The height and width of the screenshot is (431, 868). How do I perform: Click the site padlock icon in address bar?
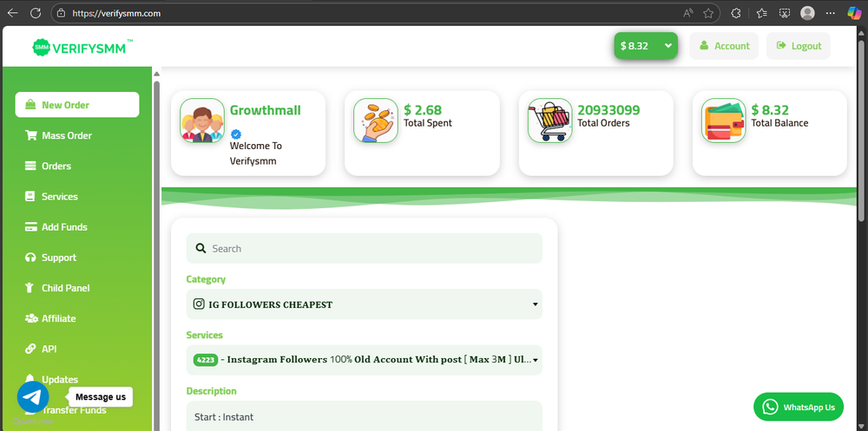click(62, 13)
